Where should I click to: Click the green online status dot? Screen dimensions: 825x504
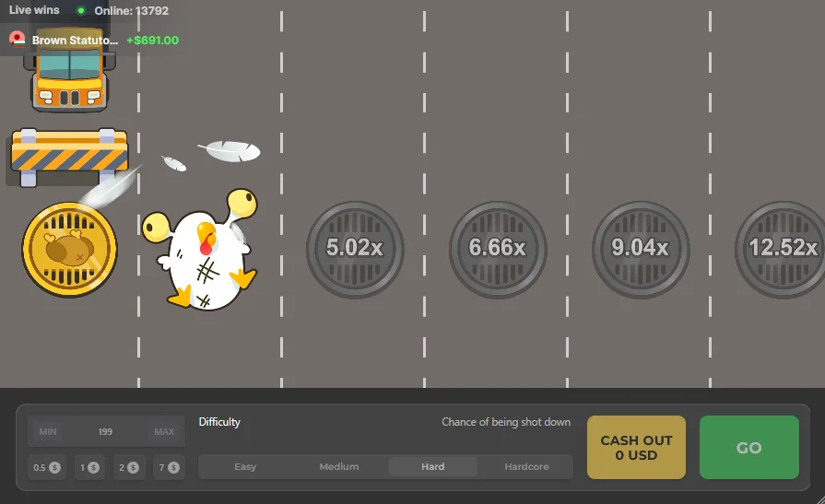(81, 10)
